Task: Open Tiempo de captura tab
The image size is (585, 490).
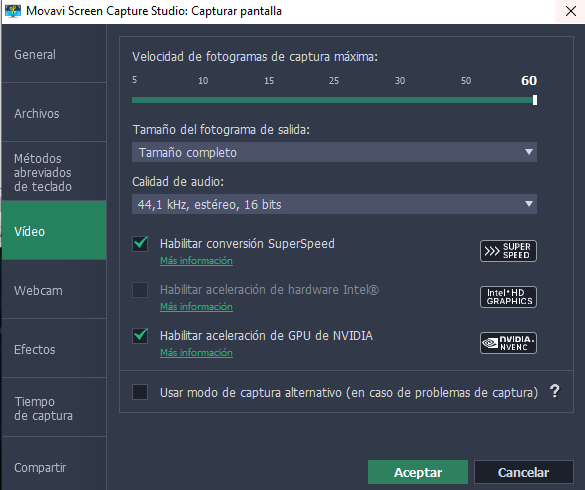Action: tap(54, 408)
